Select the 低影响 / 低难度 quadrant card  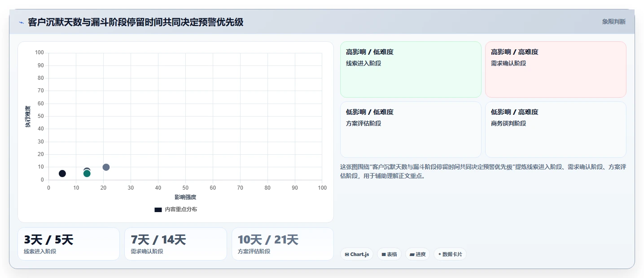[411, 130]
